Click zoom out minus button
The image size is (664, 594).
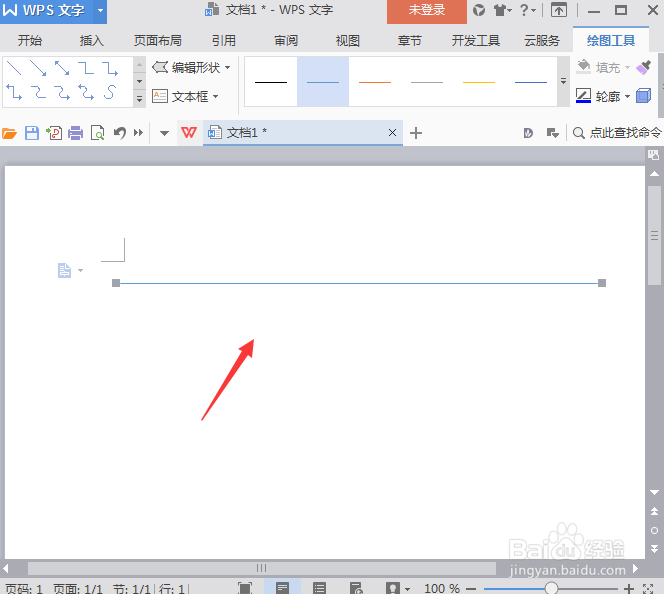pos(471,588)
